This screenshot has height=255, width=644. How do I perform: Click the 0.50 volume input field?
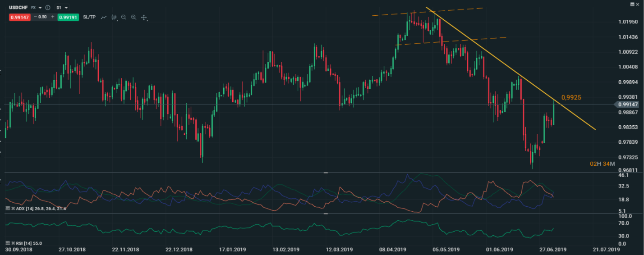click(x=42, y=17)
